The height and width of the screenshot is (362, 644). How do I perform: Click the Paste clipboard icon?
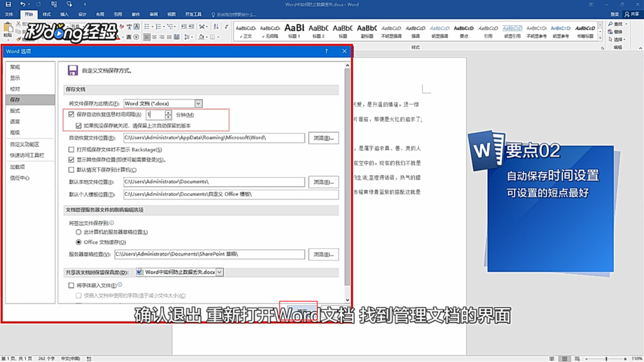(7, 28)
